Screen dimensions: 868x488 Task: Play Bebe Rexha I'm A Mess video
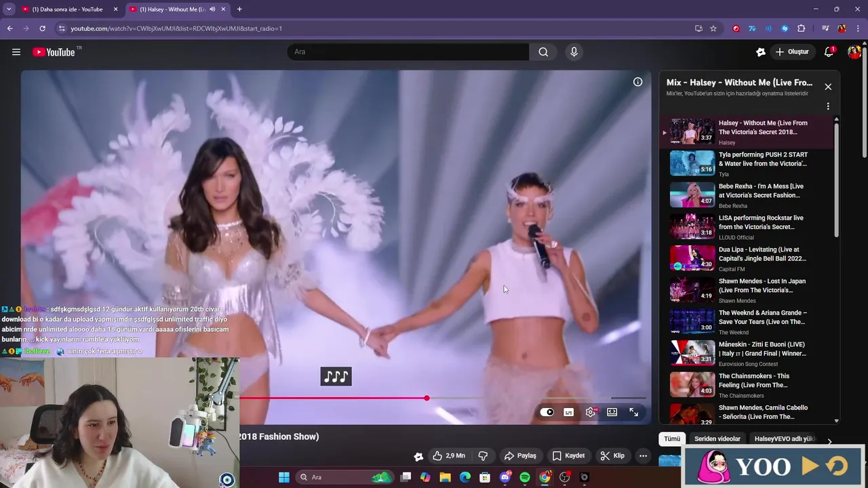(746, 195)
